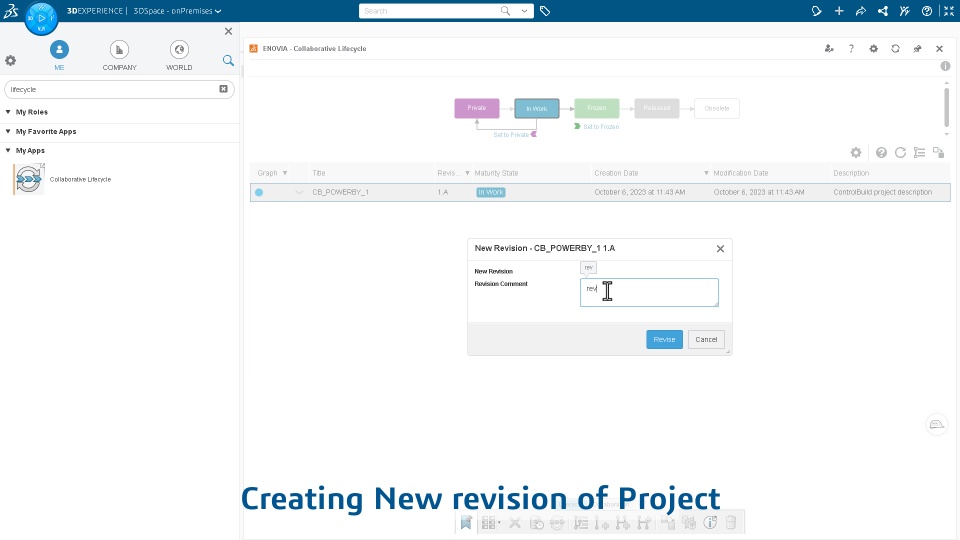Open the Revision column dropdown arrow
The width and height of the screenshot is (960, 540).
(x=467, y=173)
